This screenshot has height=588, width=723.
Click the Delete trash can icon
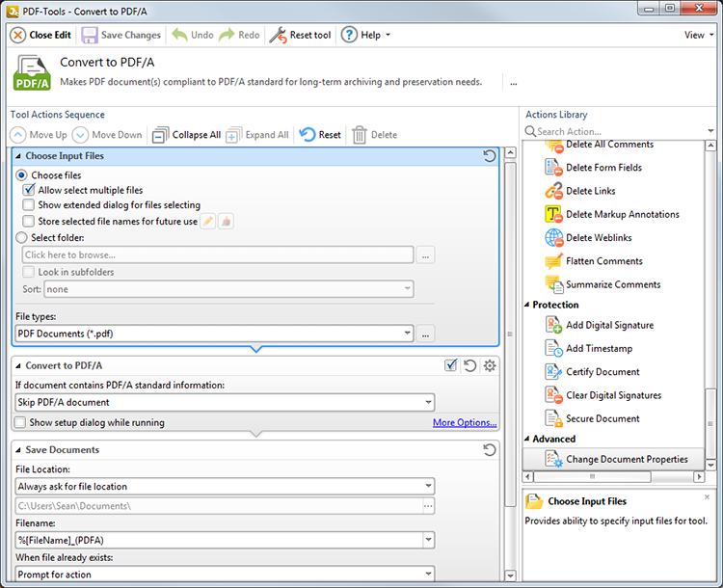(x=360, y=135)
